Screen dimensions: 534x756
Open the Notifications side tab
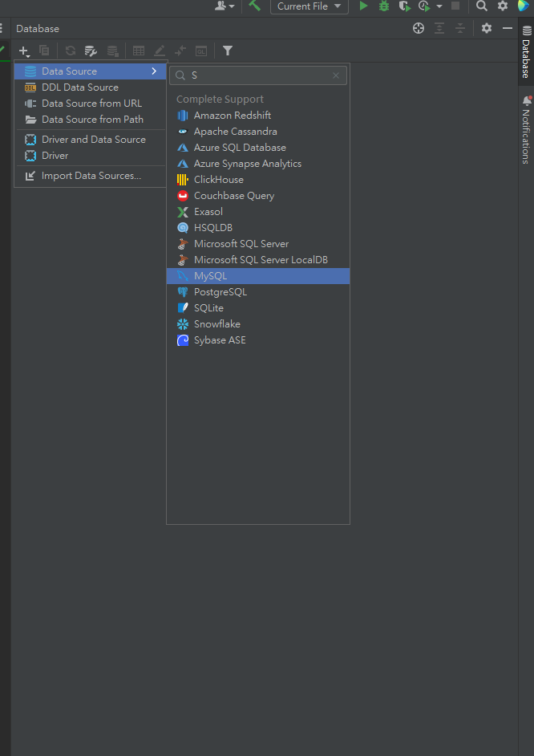pyautogui.click(x=526, y=130)
